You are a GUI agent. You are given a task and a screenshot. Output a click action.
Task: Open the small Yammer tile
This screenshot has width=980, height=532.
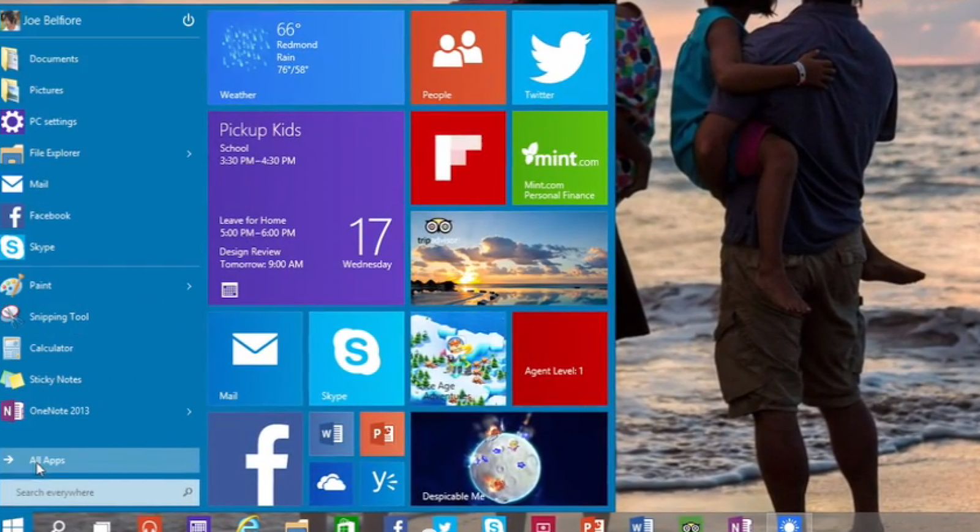[x=382, y=484]
